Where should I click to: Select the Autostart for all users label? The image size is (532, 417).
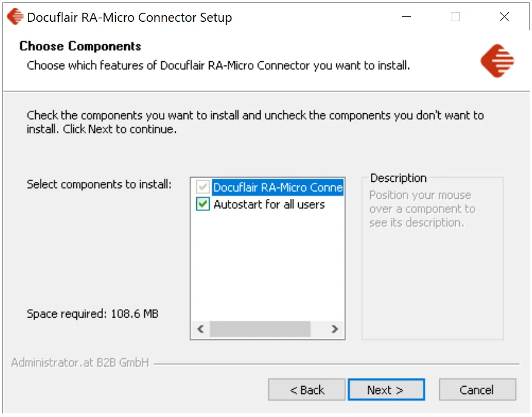(269, 205)
